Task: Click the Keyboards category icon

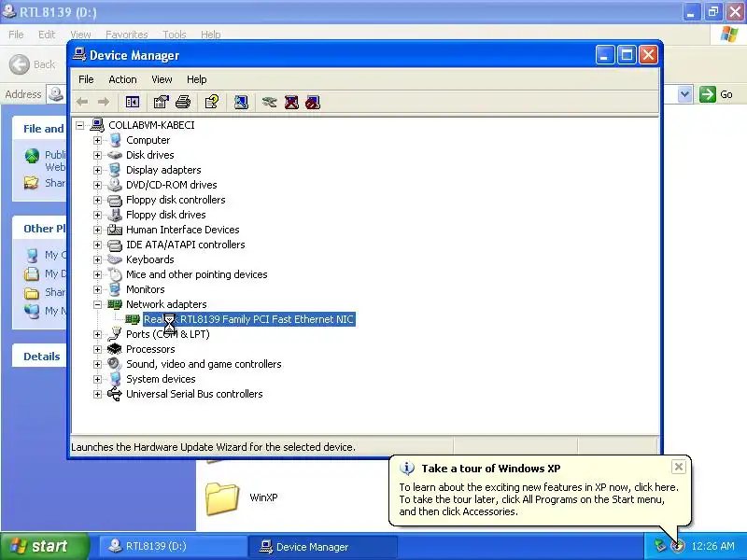Action: [114, 259]
